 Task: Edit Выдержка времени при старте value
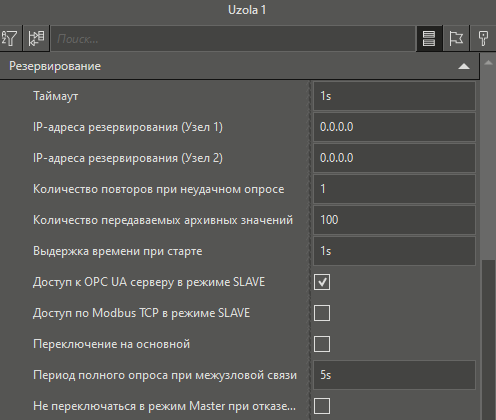click(x=394, y=251)
